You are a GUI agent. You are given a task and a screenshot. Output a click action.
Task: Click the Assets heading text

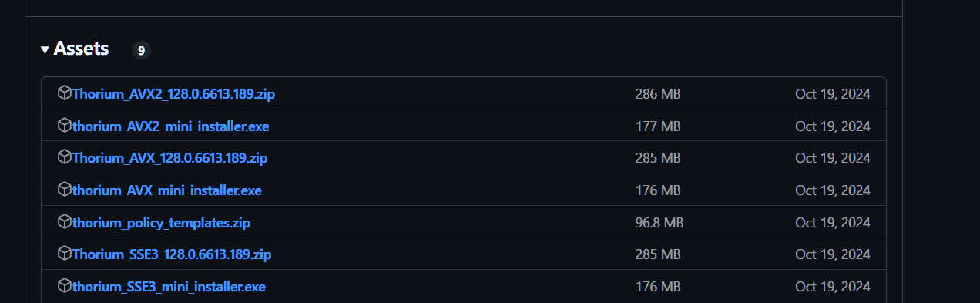click(x=81, y=49)
